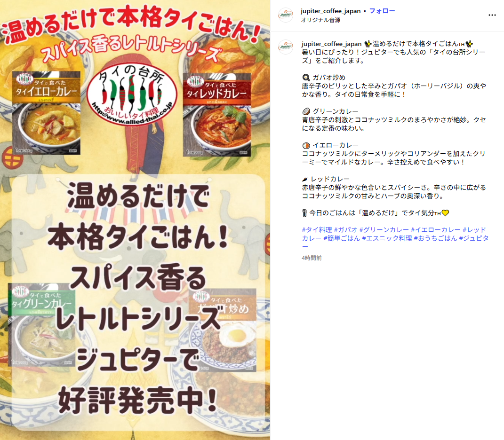Image resolution: width=504 pixels, height=440 pixels.
Task: Click the yellow heart emoji in caption
Action: [445, 213]
